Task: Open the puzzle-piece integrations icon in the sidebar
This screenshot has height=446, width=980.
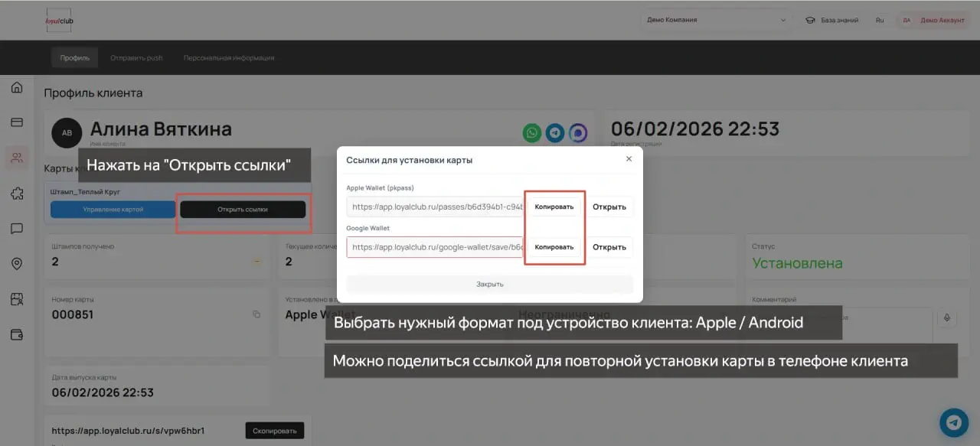Action: point(17,194)
